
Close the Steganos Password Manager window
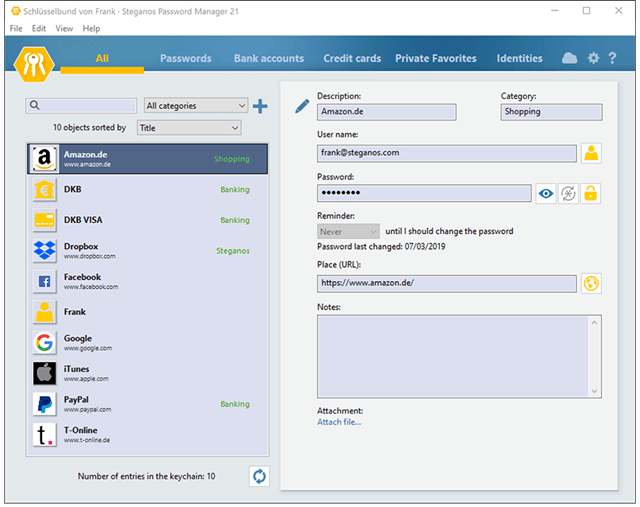(619, 11)
